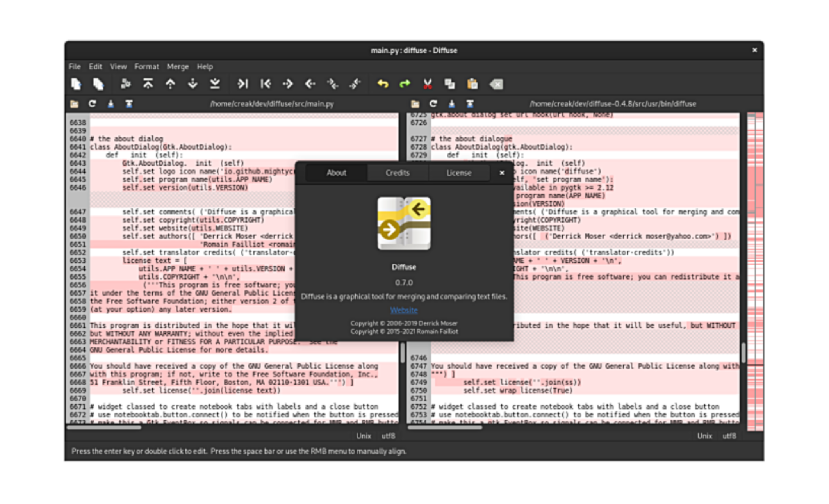Open the View menu

pyautogui.click(x=118, y=67)
